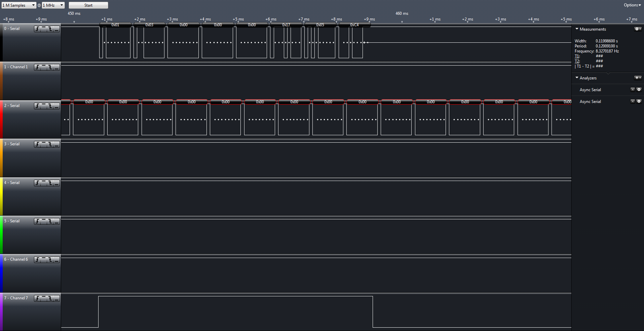The width and height of the screenshot is (644, 331).
Task: Click the Frequency value 8.3270187 Hz
Action: [x=607, y=51]
